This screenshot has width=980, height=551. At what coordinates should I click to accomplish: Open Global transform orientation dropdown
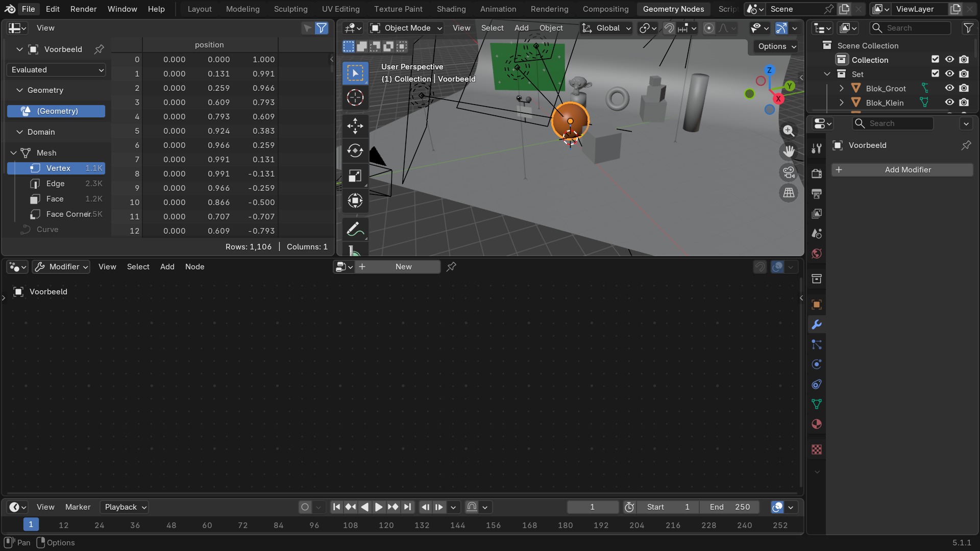(606, 28)
